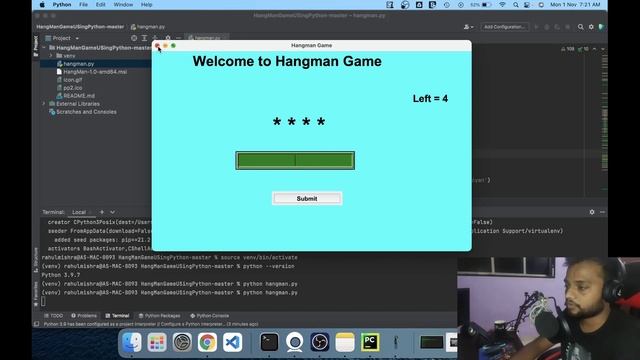Expand External Libraries node
640x360 pixels.
[44, 104]
